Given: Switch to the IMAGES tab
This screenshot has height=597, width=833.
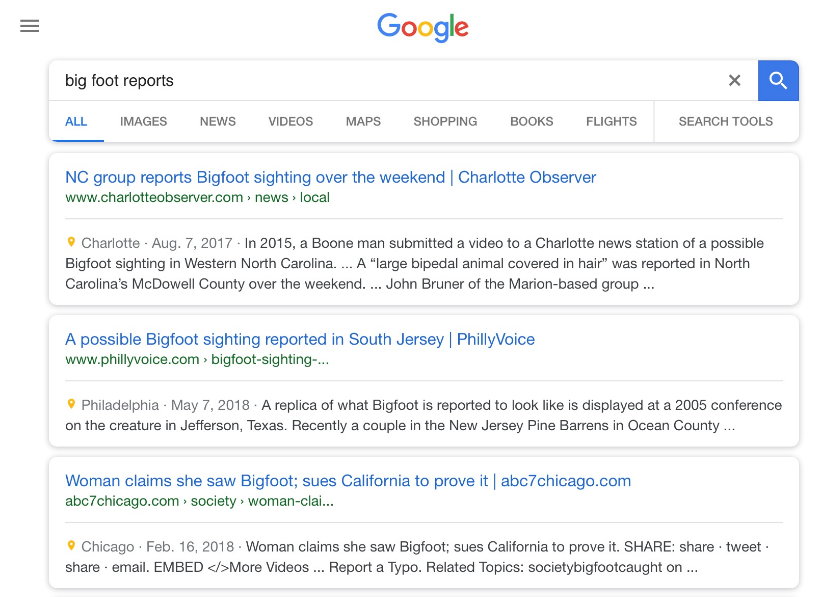Looking at the screenshot, I should [143, 121].
